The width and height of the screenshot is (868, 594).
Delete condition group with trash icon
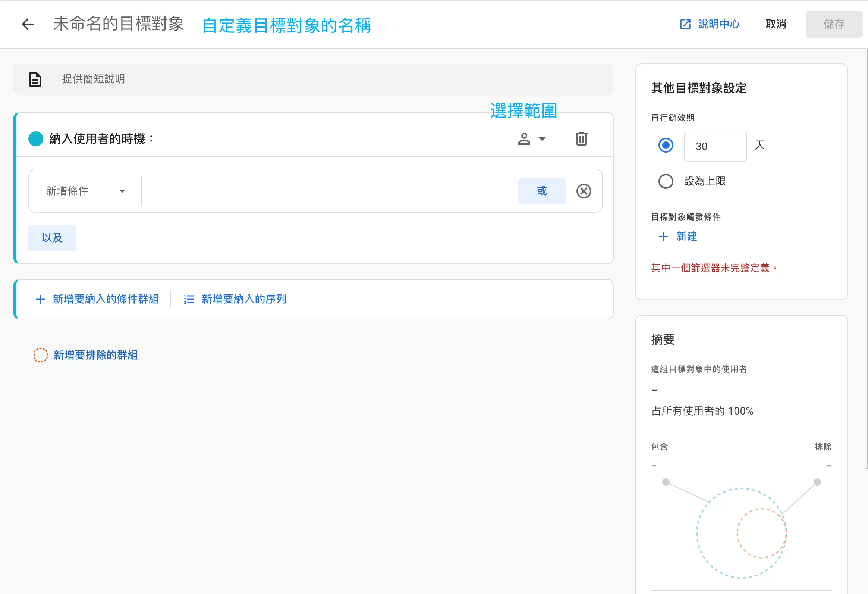[x=582, y=139]
